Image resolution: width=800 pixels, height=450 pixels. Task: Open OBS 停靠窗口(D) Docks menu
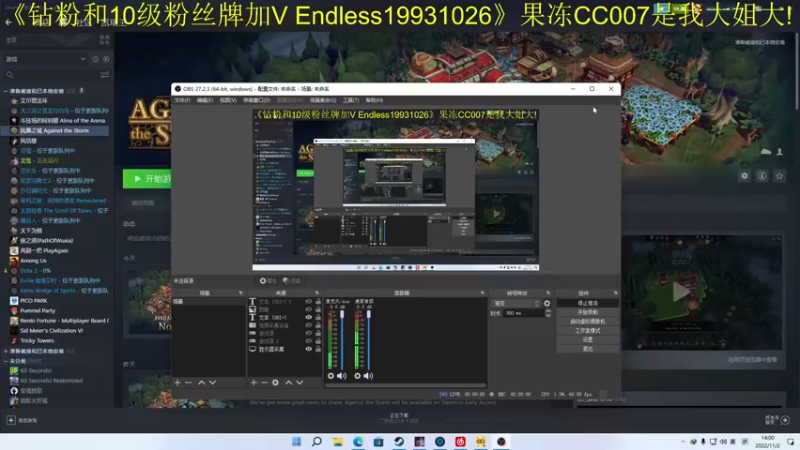click(256, 101)
